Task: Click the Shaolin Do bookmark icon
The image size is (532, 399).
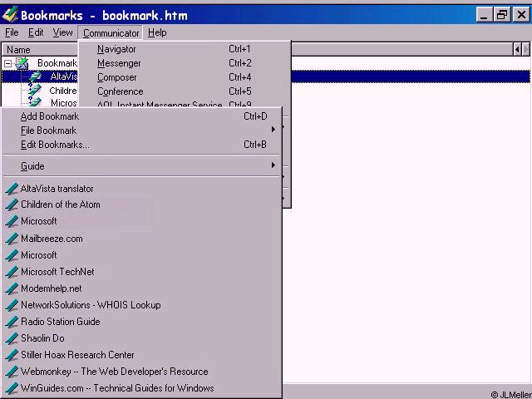Action: coord(12,338)
